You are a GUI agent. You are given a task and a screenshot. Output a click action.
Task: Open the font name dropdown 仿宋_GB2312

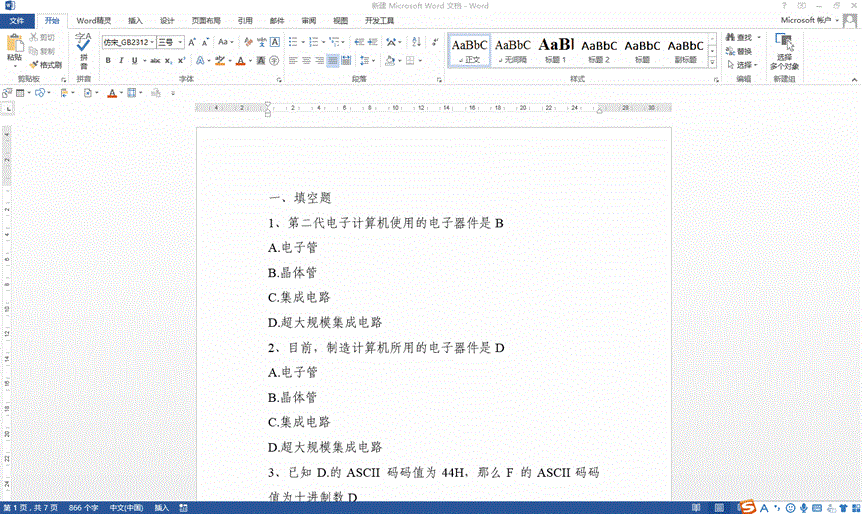[x=129, y=42]
